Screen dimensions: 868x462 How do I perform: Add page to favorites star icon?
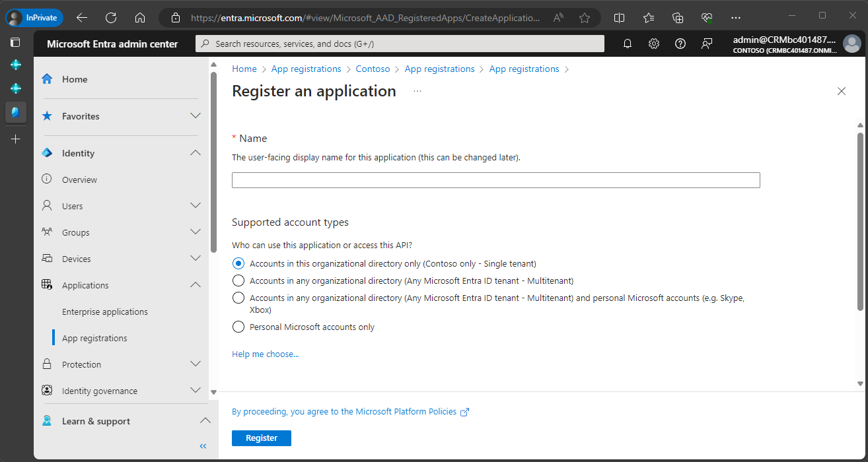tap(585, 18)
